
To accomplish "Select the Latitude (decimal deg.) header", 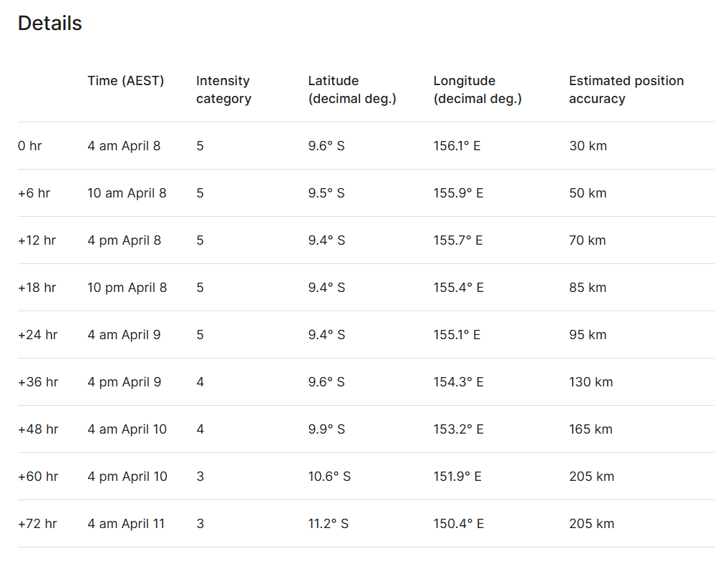I will [352, 89].
